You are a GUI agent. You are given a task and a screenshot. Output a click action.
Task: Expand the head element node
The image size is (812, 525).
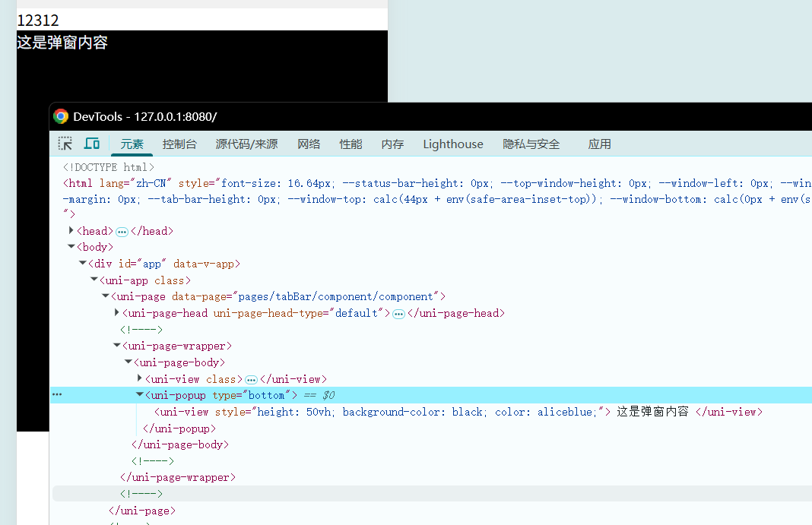point(71,230)
